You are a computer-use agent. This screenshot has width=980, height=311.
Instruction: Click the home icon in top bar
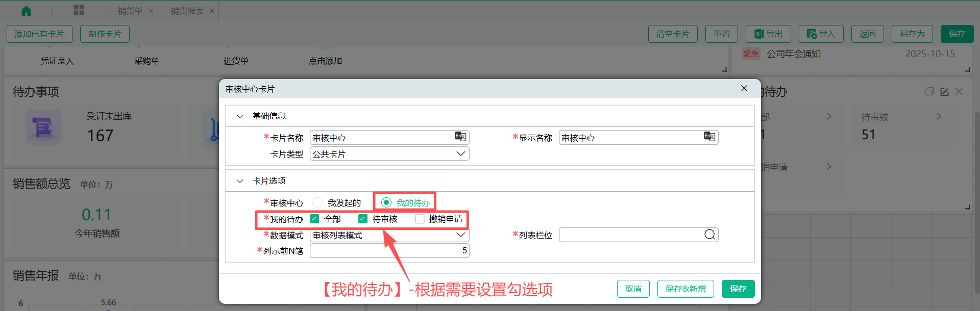point(26,11)
